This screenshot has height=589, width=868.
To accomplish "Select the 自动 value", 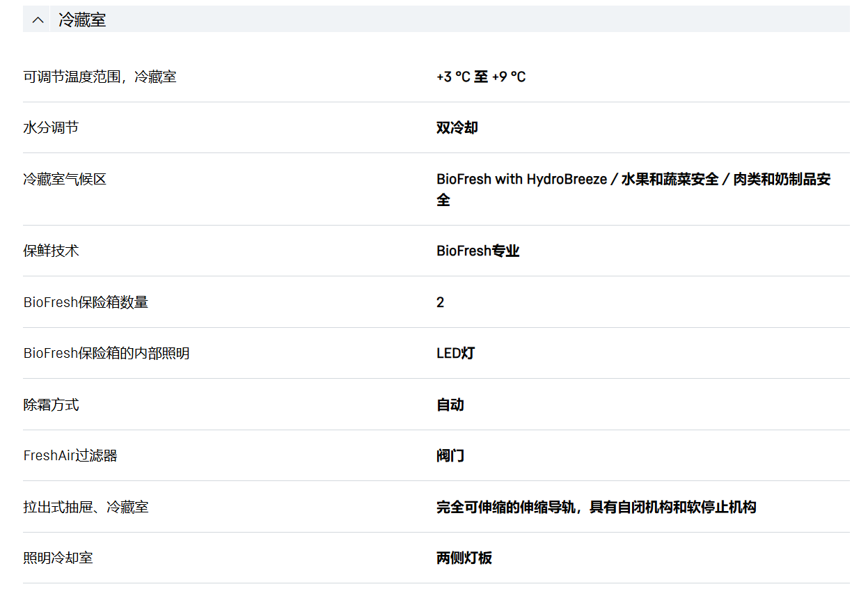I will click(x=450, y=405).
